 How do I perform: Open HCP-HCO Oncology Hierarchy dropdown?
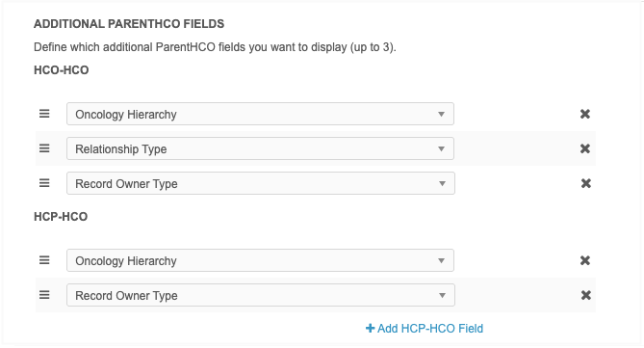click(260, 260)
